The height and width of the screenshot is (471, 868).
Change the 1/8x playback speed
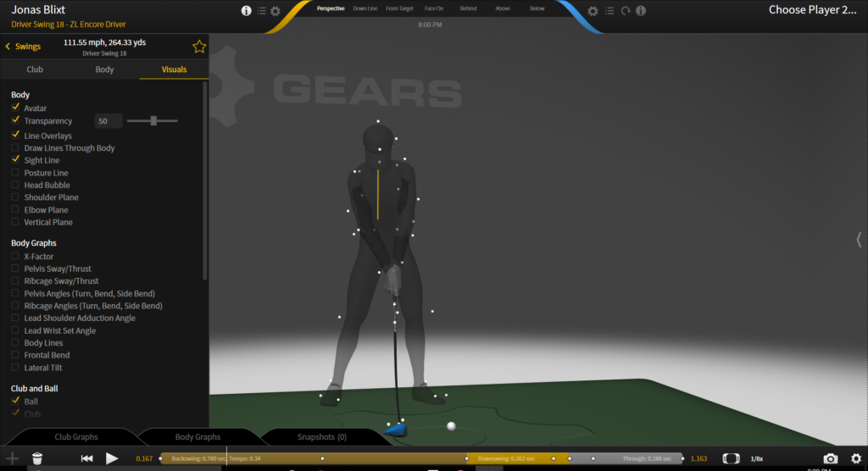(x=756, y=459)
